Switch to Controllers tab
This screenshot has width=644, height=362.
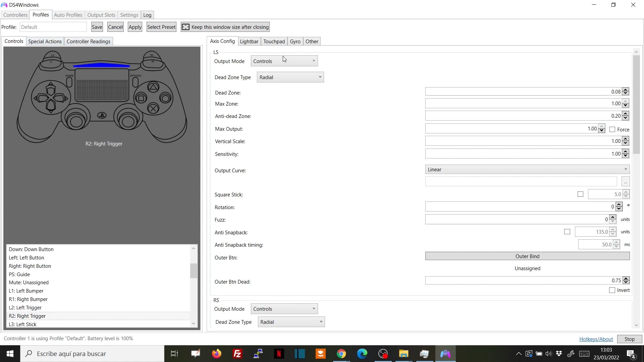click(x=15, y=15)
